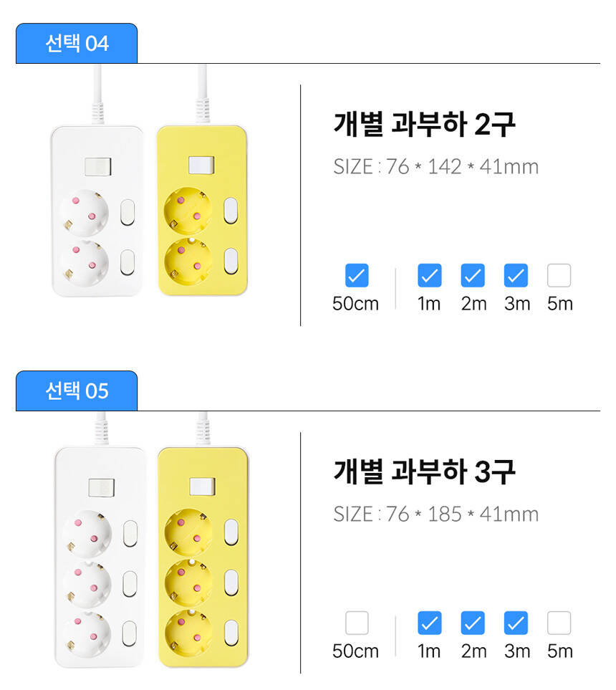Uncheck the 3m checkbox for 개별 과부하 2구

tap(516, 275)
